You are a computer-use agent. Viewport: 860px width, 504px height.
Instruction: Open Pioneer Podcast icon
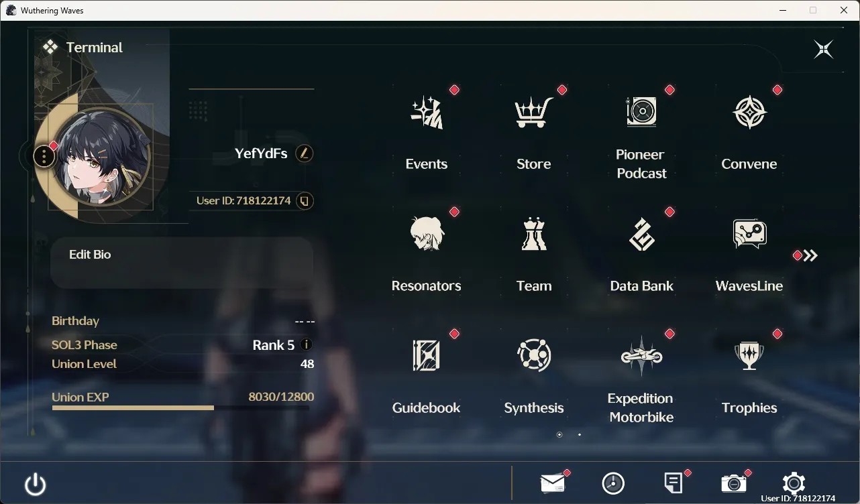click(x=641, y=111)
